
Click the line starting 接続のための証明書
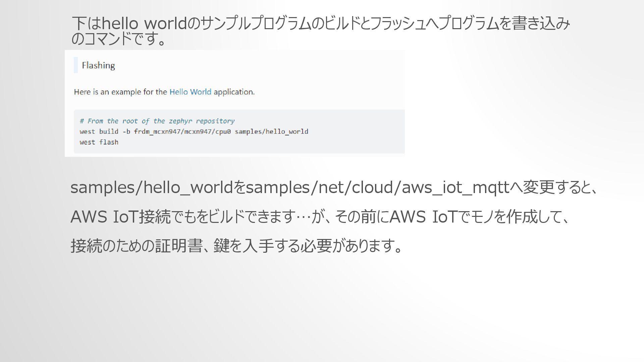tap(236, 246)
